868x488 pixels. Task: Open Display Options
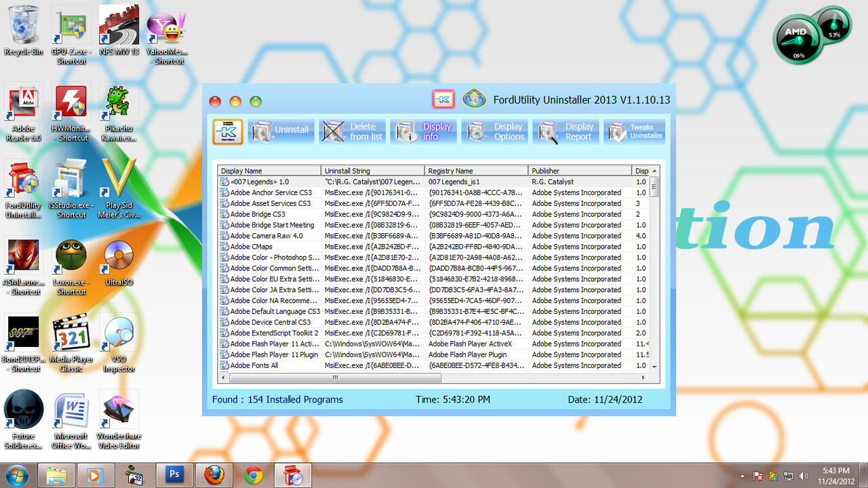(495, 131)
